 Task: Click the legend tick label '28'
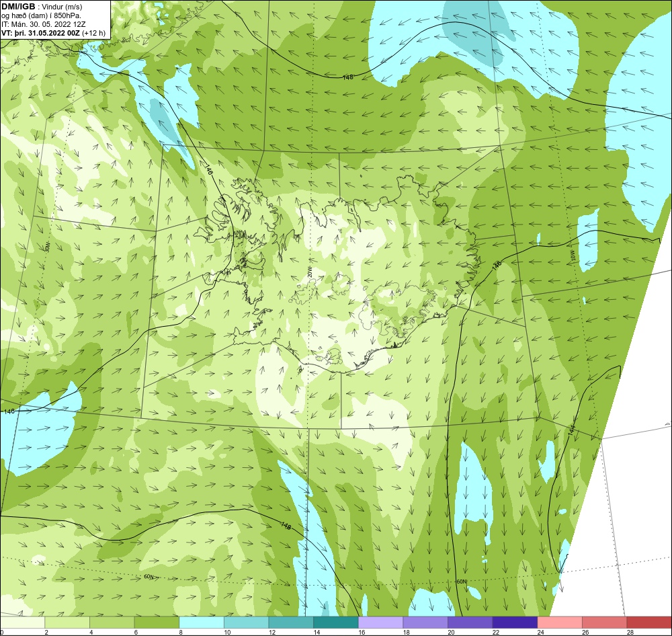pyautogui.click(x=630, y=632)
